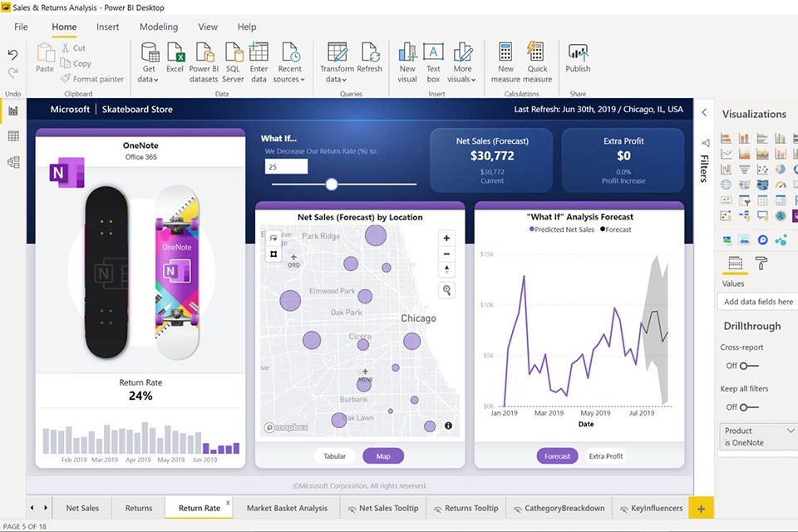The image size is (798, 532).
Task: Click the zoom in control on the map
Action: point(446,236)
